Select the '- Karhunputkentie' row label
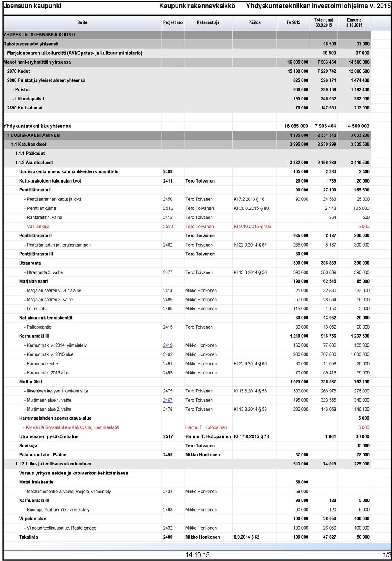The width and height of the screenshot is (392, 561). 41,364
